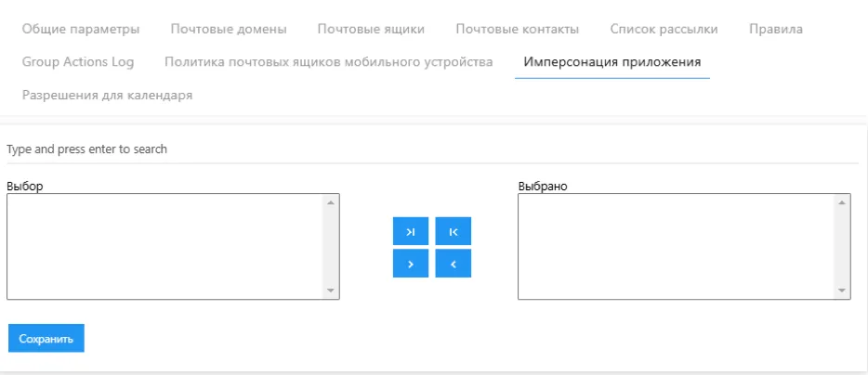Open the Общие параметры tab
Viewport: 868px width, 375px height.
(81, 30)
